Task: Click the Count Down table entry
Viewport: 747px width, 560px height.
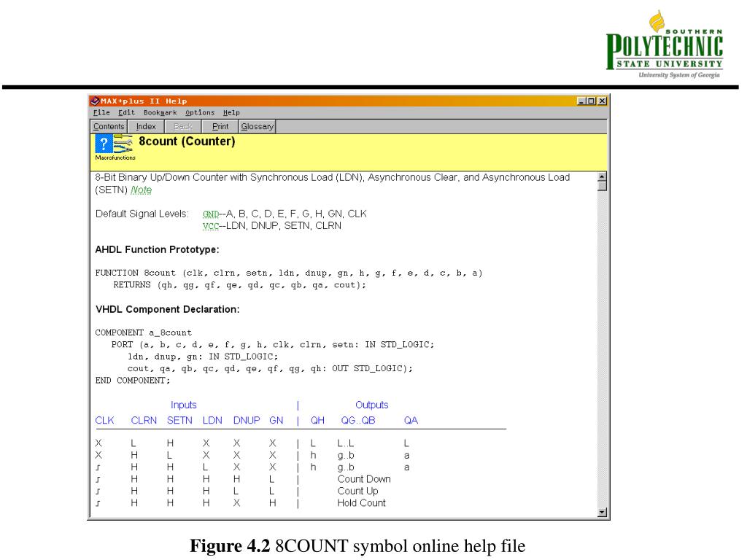Action: [364, 479]
